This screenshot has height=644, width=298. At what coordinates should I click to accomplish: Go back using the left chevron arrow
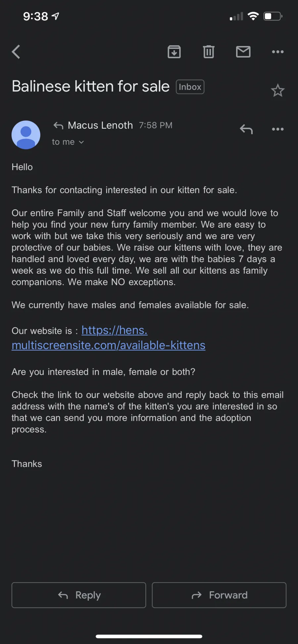16,52
